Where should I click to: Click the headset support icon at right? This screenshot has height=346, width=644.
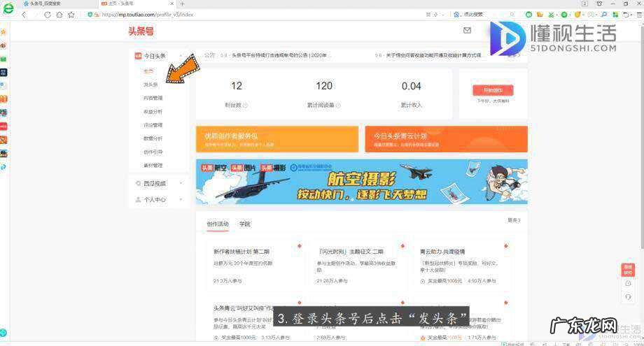point(628,297)
